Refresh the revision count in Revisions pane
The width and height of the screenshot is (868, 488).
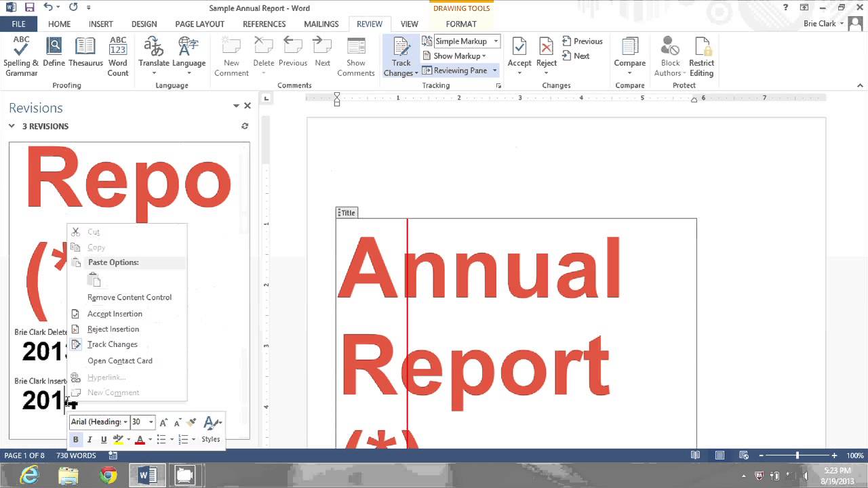tap(245, 126)
